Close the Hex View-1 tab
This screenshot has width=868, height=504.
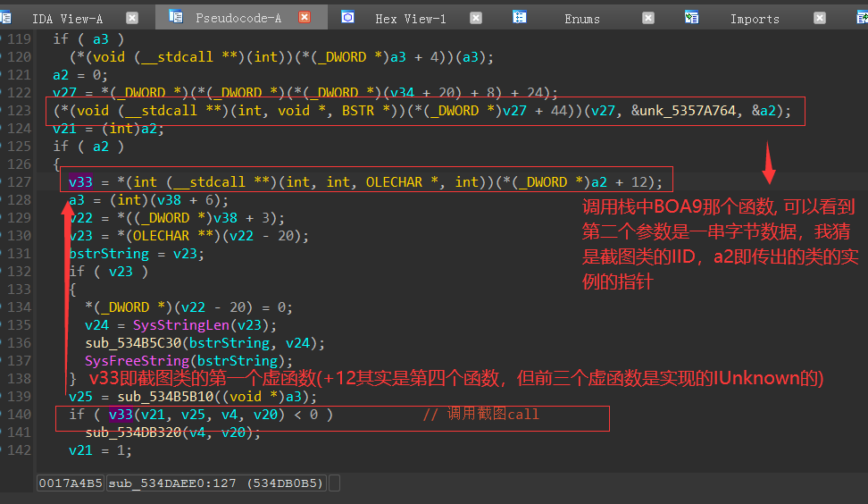pyautogui.click(x=475, y=18)
